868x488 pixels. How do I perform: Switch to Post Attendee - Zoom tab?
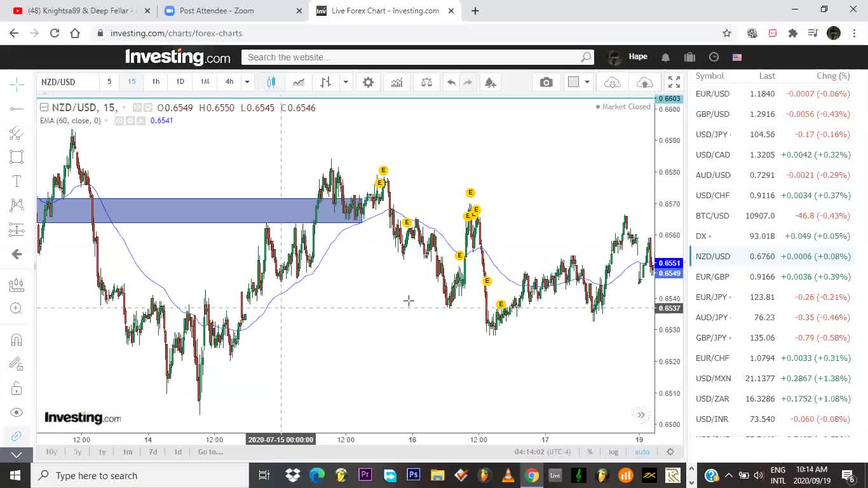pyautogui.click(x=233, y=11)
